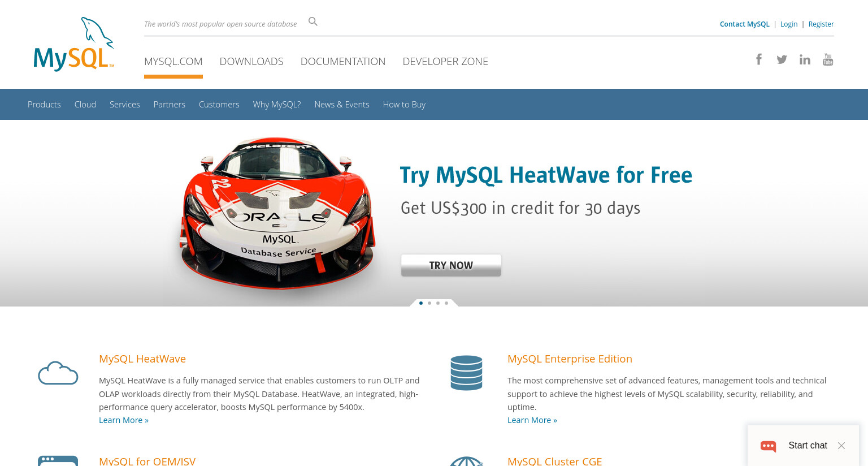Open the YouTube icon
Screen dimensions: 868x466
[828, 59]
